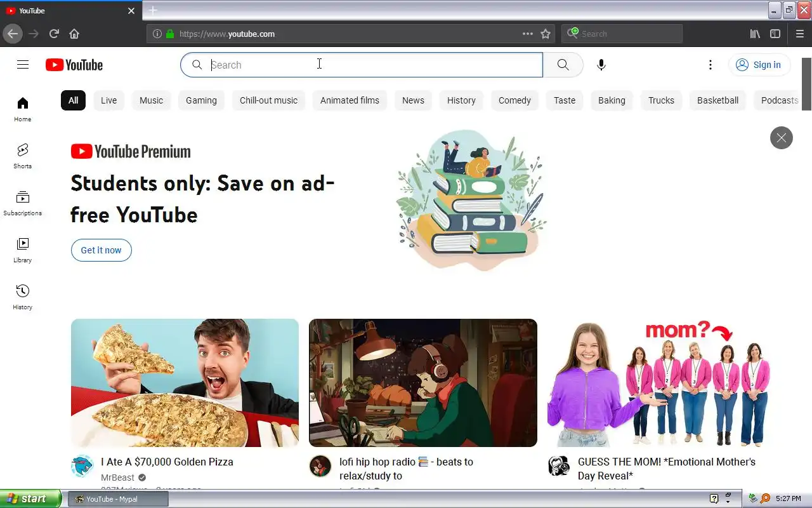This screenshot has height=508, width=812.
Task: Open the Windows start menu
Action: (x=30, y=498)
